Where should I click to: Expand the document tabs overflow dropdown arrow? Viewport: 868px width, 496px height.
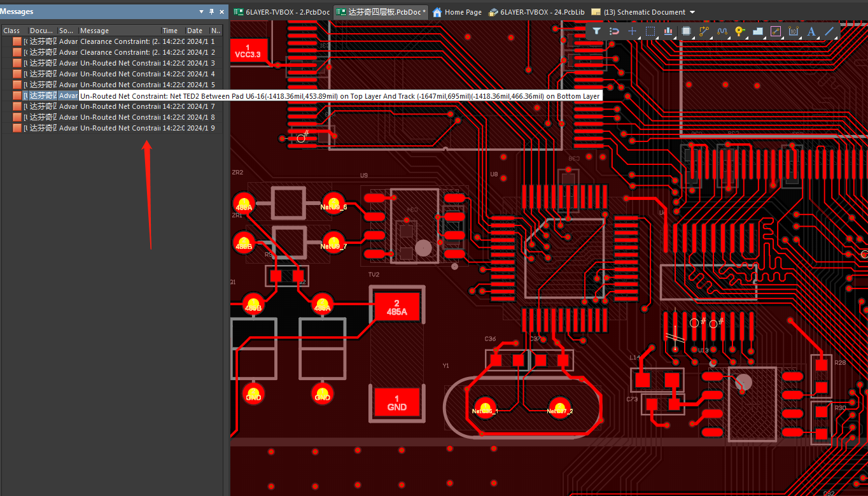pos(692,12)
